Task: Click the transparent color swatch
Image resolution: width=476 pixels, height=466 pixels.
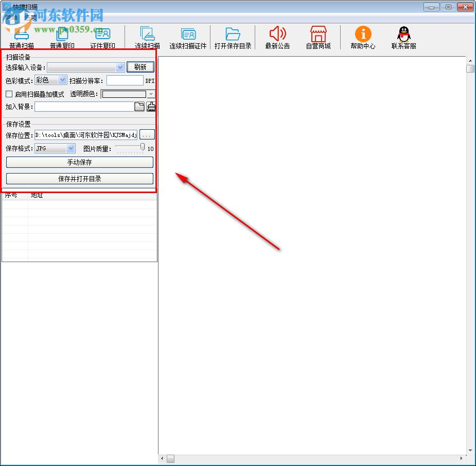Action: pos(124,94)
